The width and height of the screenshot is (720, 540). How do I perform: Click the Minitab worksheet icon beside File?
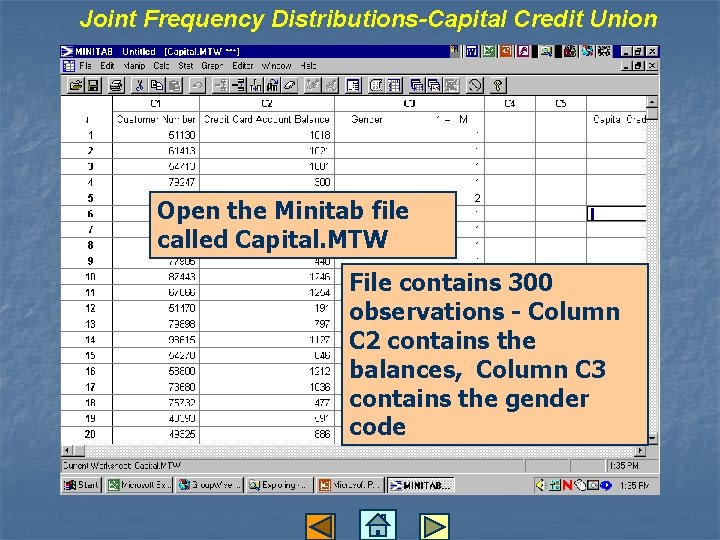pyautogui.click(x=69, y=66)
